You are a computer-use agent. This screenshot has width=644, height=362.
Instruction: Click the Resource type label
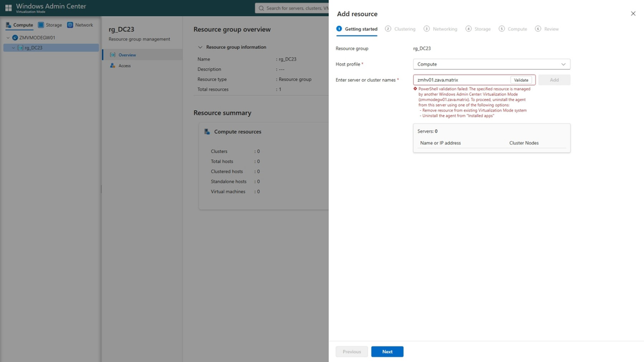pos(212,79)
